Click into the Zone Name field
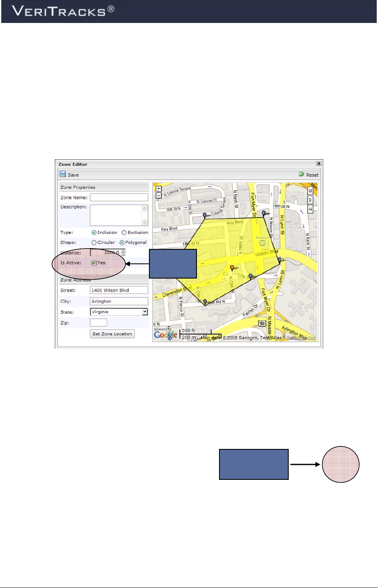The image size is (378, 588). [x=119, y=198]
